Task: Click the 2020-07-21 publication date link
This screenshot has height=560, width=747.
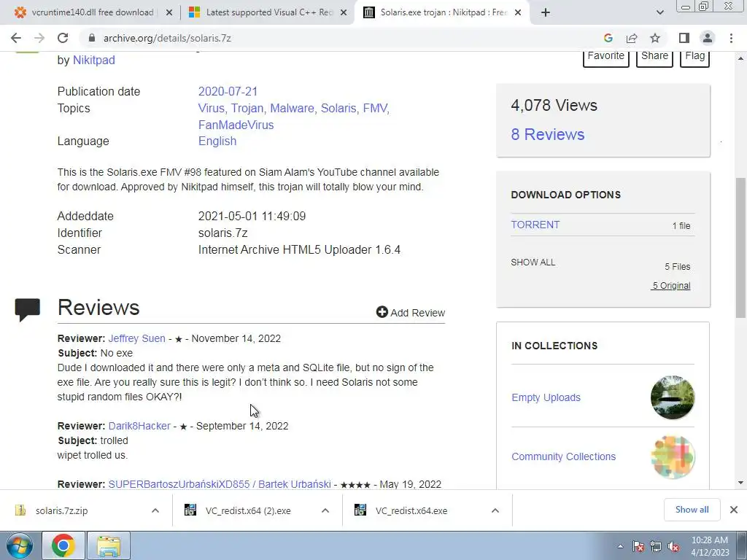Action: pyautogui.click(x=228, y=91)
